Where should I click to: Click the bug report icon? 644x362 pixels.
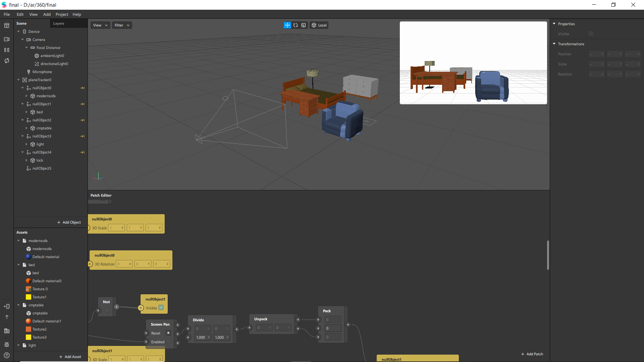coord(7,345)
